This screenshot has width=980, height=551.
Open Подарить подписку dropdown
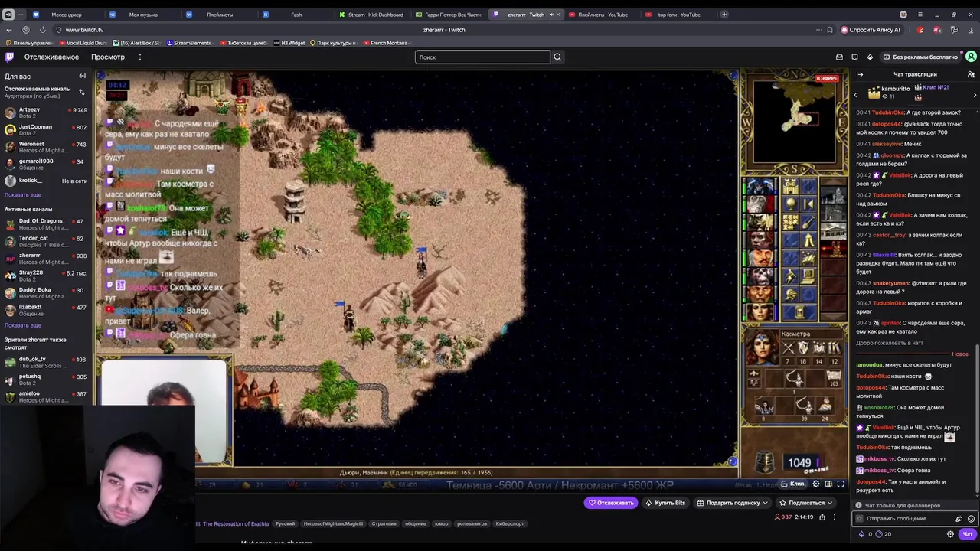click(x=733, y=503)
